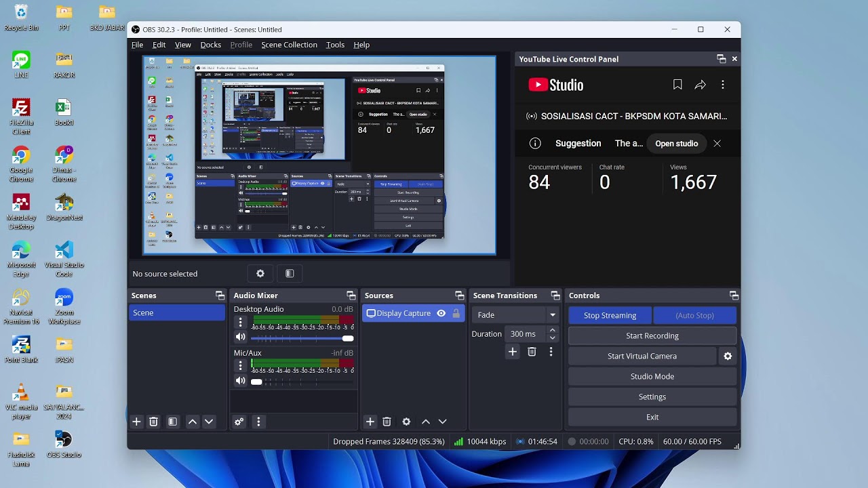
Task: Open source properties gear in Sources dock
Action: tap(406, 422)
